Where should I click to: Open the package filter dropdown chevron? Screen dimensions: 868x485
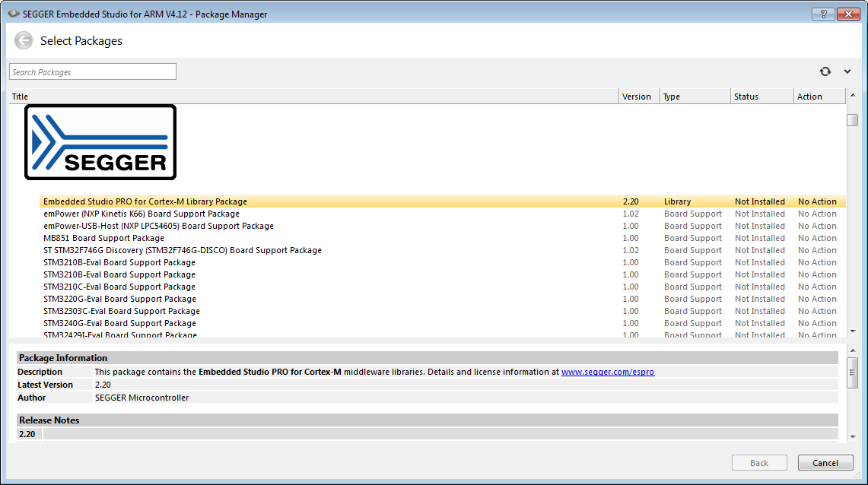coord(847,71)
